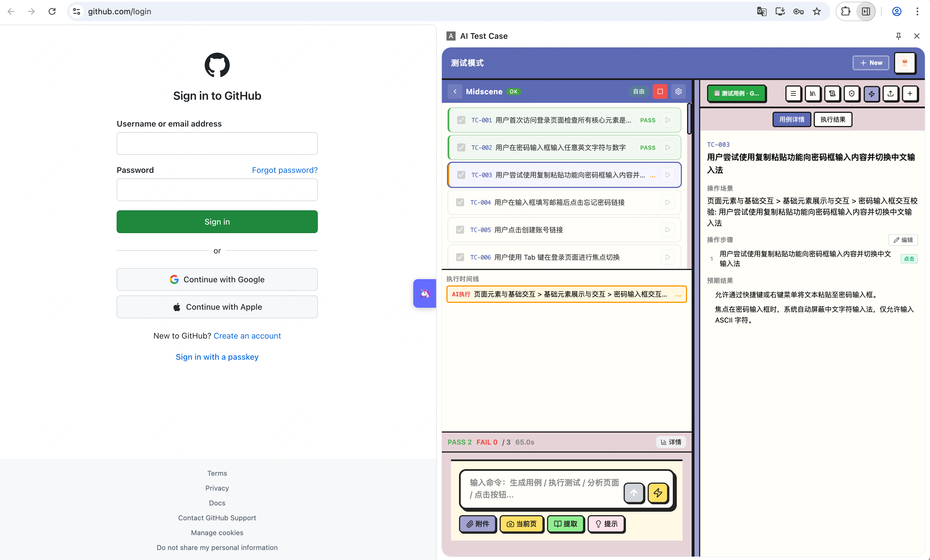Click the translate page icon in address bar

point(762,11)
